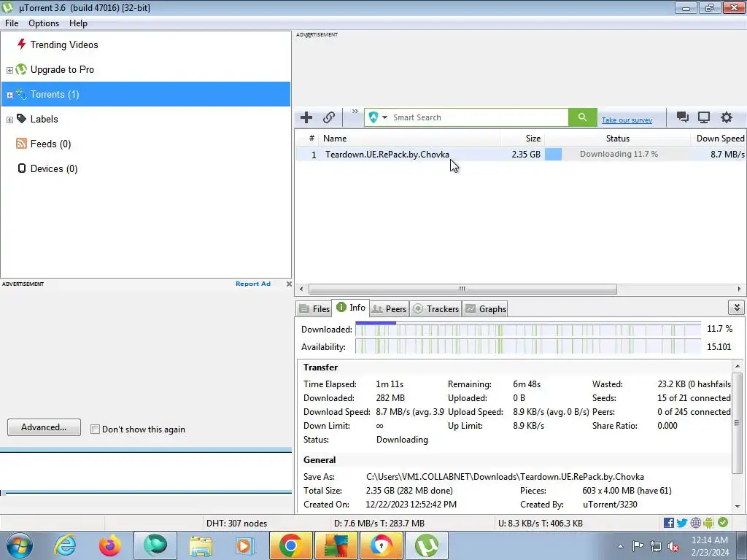
Task: Switch to the Graphs tab
Action: pos(485,308)
